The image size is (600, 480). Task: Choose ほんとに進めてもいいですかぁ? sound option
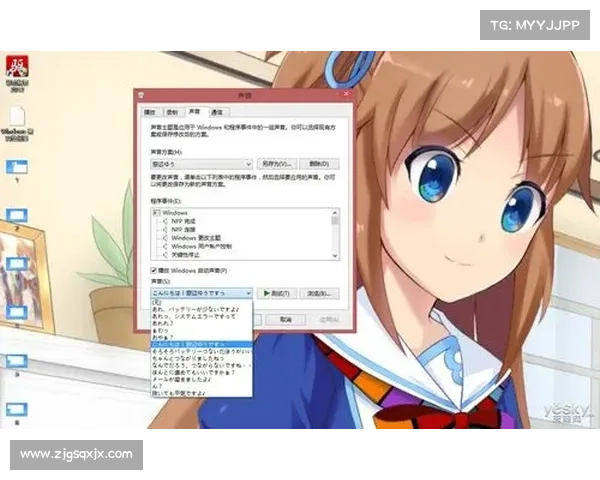201,372
